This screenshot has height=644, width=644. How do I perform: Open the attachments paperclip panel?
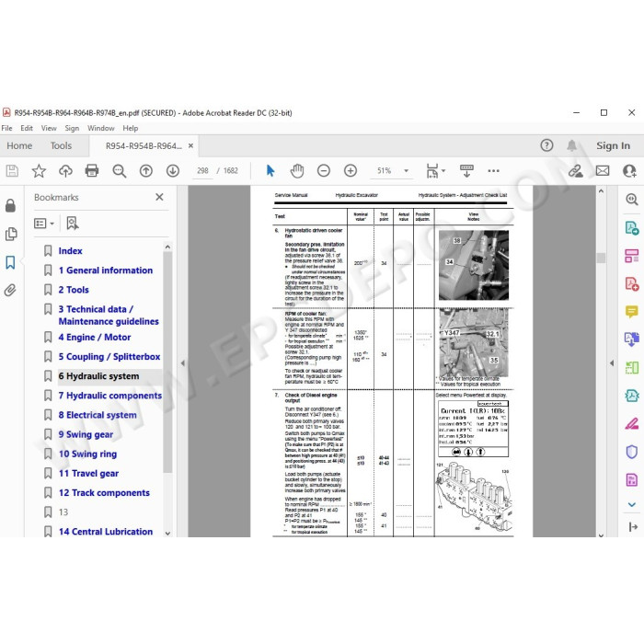(x=11, y=290)
